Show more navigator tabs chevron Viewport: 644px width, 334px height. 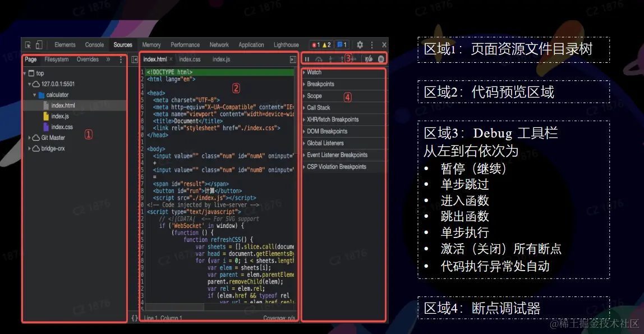[x=108, y=60]
